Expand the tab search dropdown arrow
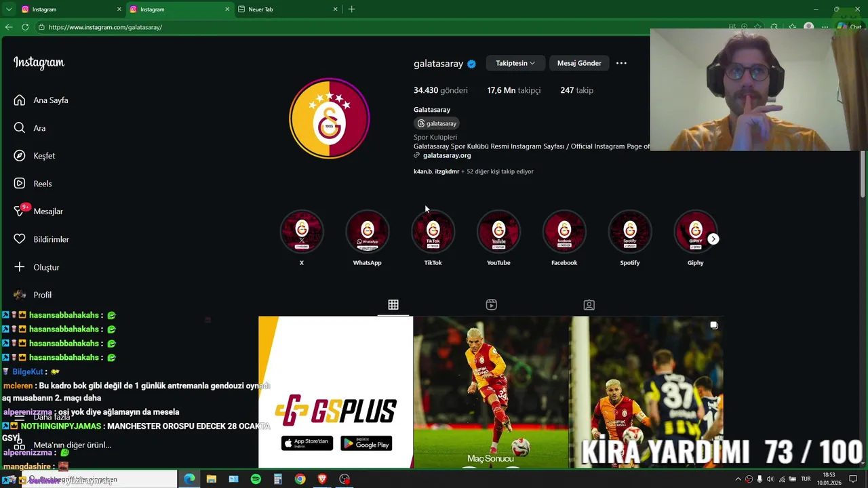This screenshot has width=868, height=488. pos(9,9)
